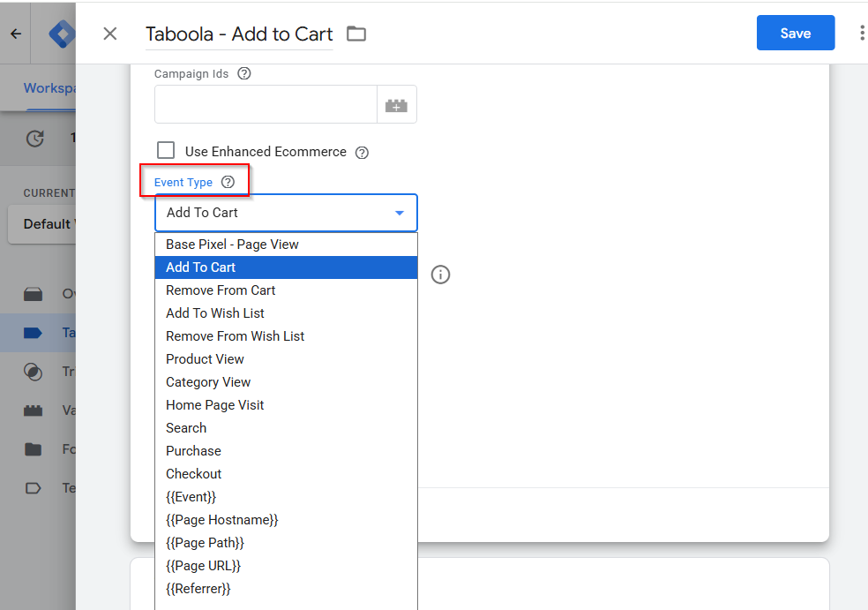Open the Variables sidebar icon
The image size is (868, 610).
(34, 410)
